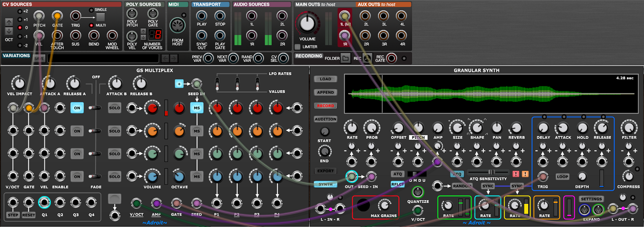Click the ATQ SENSITIVITY slider
Viewport: 644px width, 227px height.
pyautogui.click(x=489, y=172)
